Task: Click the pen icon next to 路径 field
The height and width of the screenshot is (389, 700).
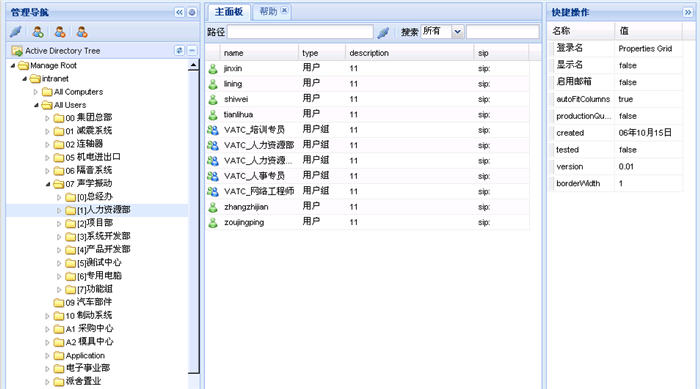Action: 383,32
